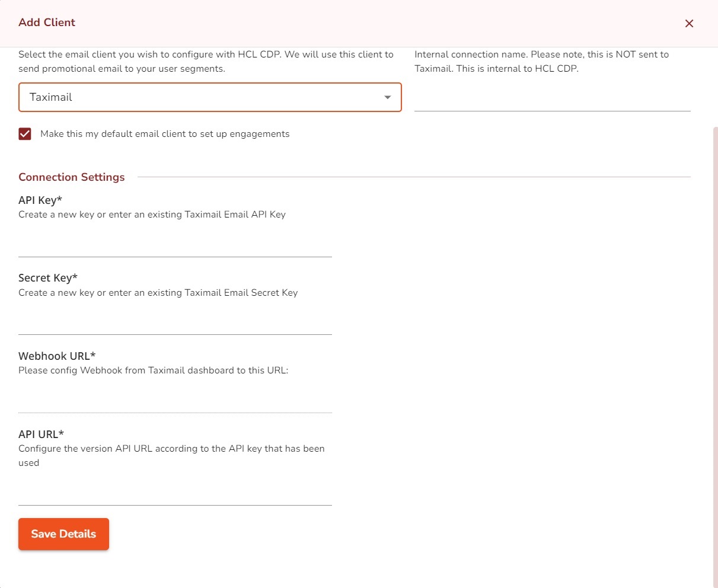Click the dropdown arrow beside Taximail
Viewport: 718px width, 588px height.
coord(388,97)
